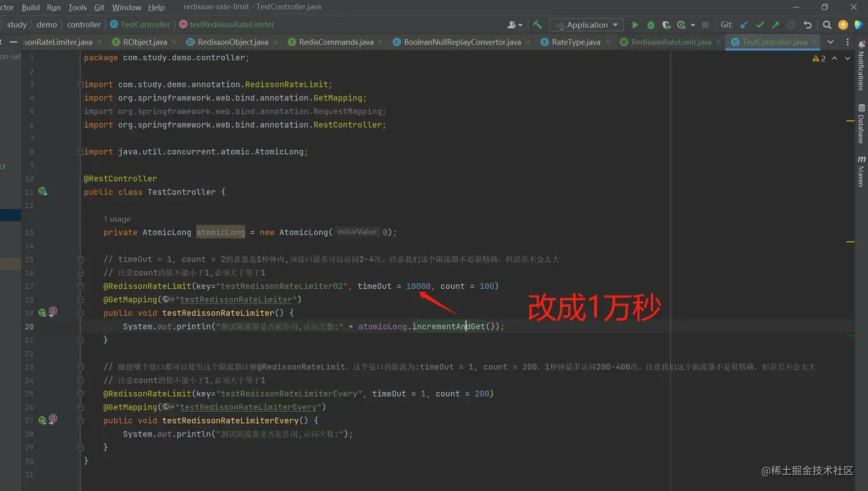Open the Run menu

(x=53, y=7)
